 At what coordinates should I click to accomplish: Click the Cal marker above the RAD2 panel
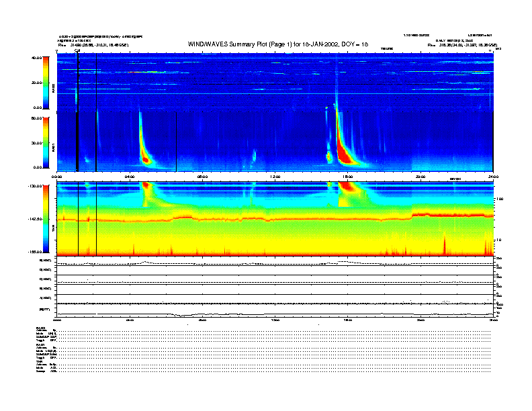pos(77,51)
